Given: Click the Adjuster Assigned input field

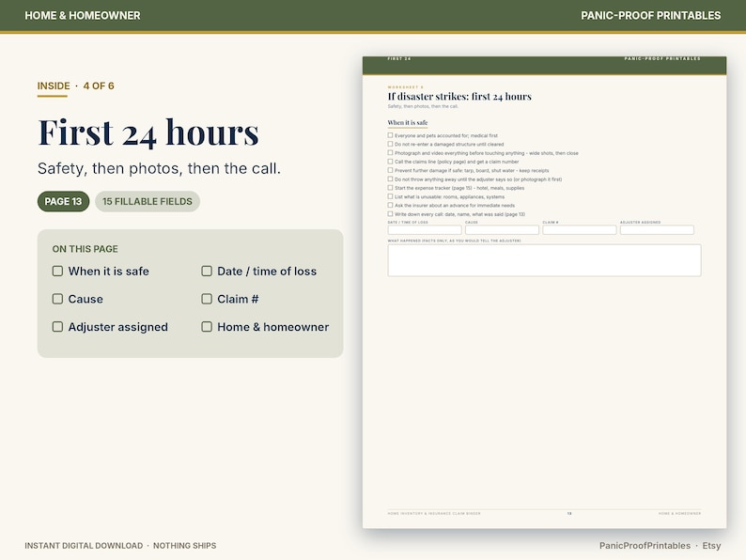Looking at the screenshot, I should pyautogui.click(x=657, y=230).
